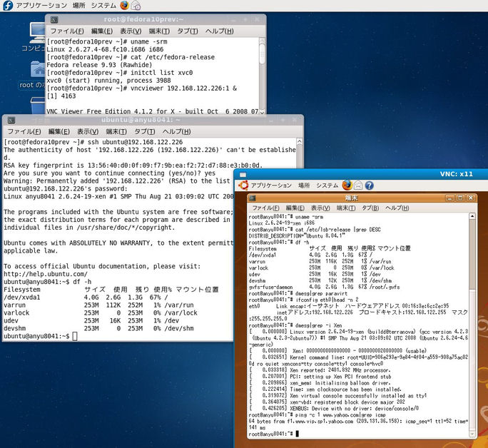Click http://help.ubuntu.com/ in the ssh terminal
The height and width of the screenshot is (448, 488).
coord(46,274)
